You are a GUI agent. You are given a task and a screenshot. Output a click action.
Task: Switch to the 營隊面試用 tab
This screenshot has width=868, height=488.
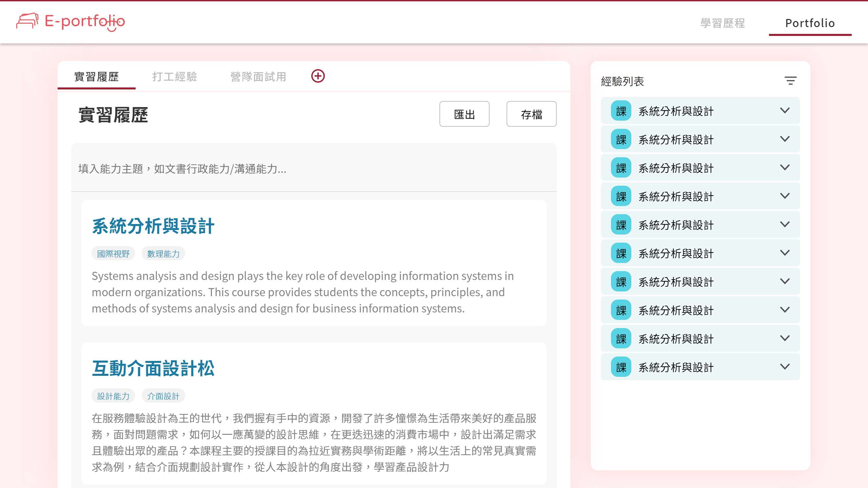(x=258, y=77)
